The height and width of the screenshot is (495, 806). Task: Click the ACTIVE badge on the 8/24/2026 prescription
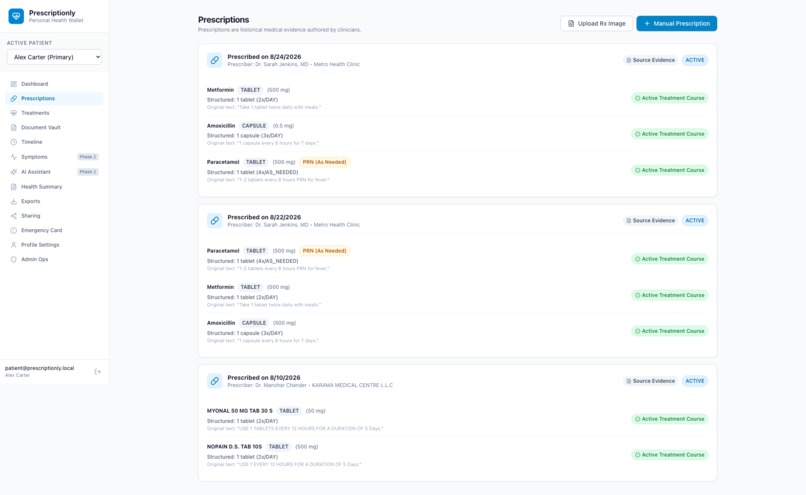694,60
